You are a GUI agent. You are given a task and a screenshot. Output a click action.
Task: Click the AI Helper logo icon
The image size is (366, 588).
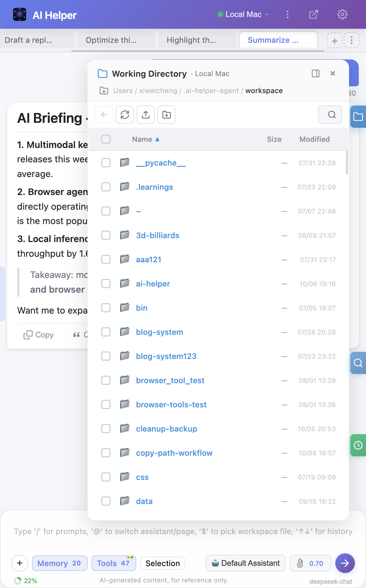tap(20, 14)
